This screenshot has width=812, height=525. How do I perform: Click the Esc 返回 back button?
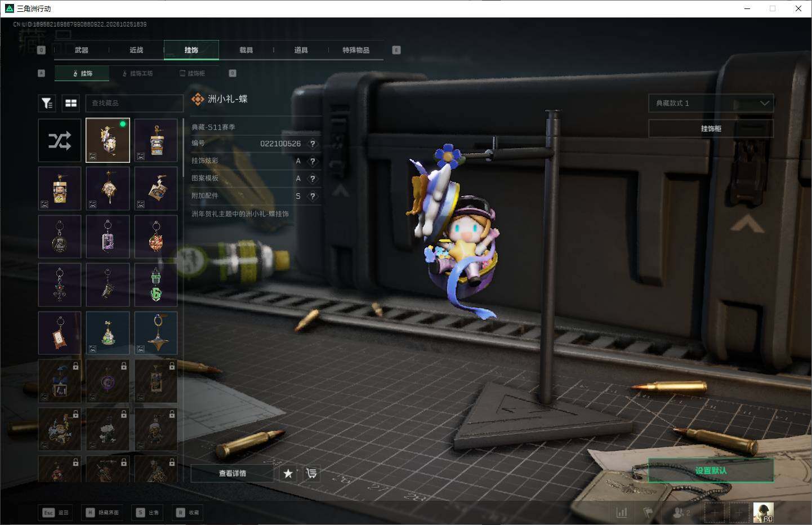[x=55, y=512]
